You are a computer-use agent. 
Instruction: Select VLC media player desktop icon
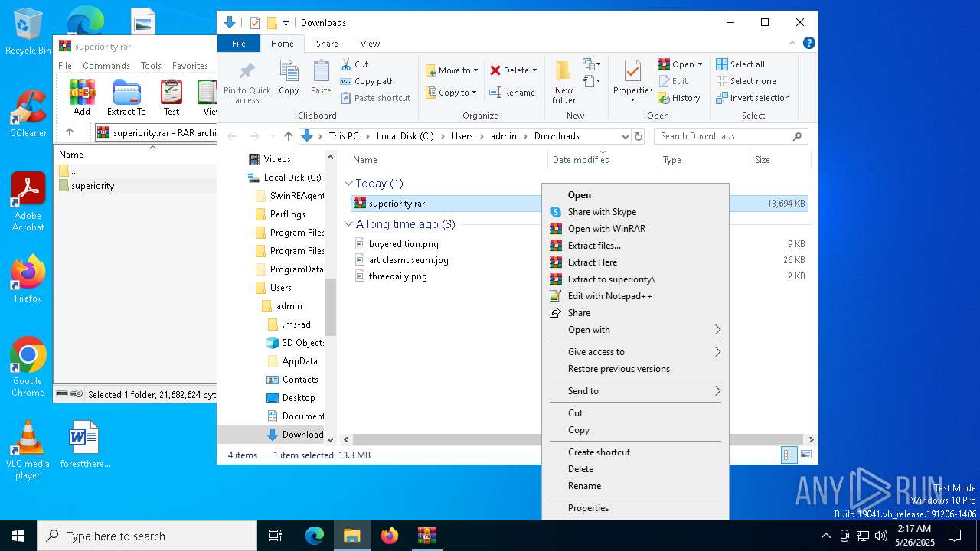pyautogui.click(x=28, y=450)
